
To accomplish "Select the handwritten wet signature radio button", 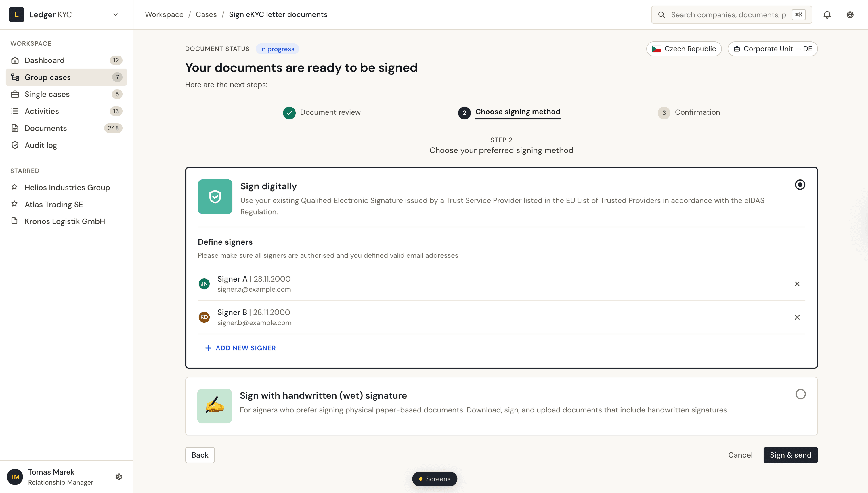I will coord(800,394).
